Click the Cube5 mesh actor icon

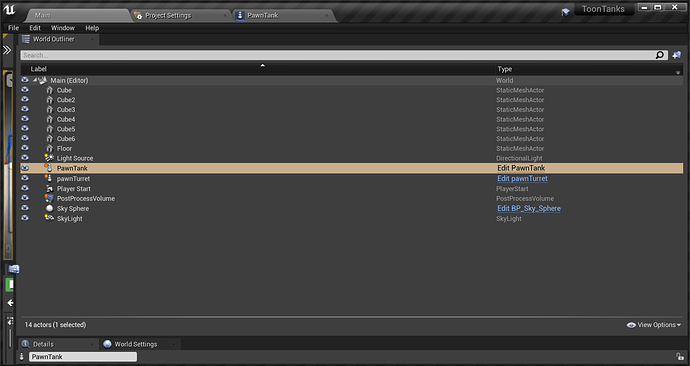(x=49, y=129)
